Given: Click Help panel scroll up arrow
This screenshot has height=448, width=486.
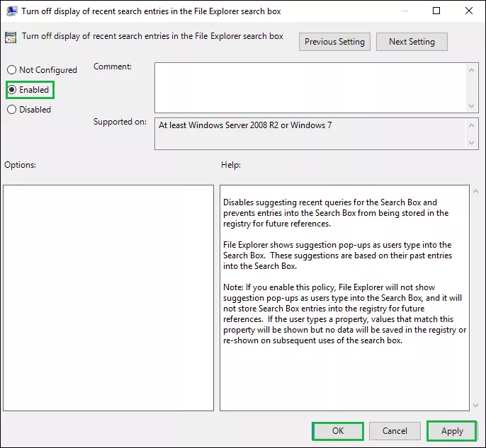Looking at the screenshot, I should [476, 192].
